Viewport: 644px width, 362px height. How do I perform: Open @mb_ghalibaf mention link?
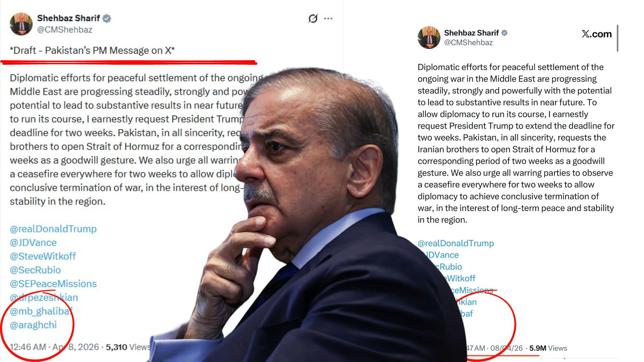click(x=41, y=311)
